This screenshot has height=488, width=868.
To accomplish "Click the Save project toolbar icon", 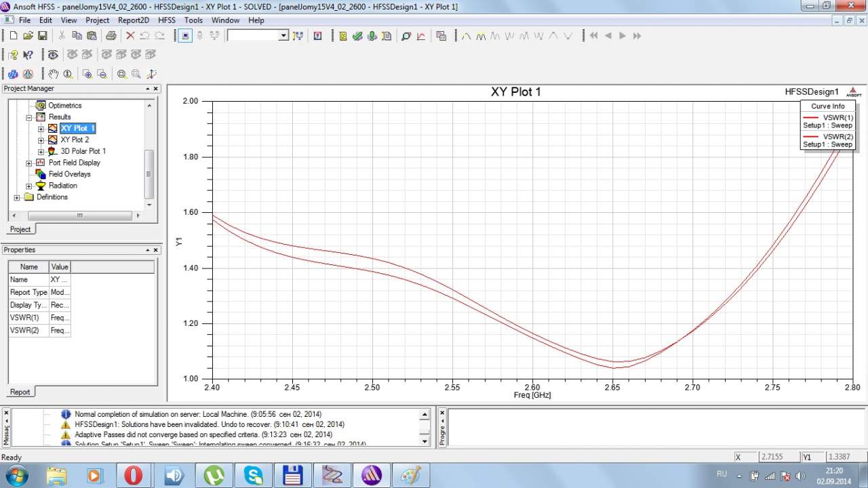I will (42, 36).
